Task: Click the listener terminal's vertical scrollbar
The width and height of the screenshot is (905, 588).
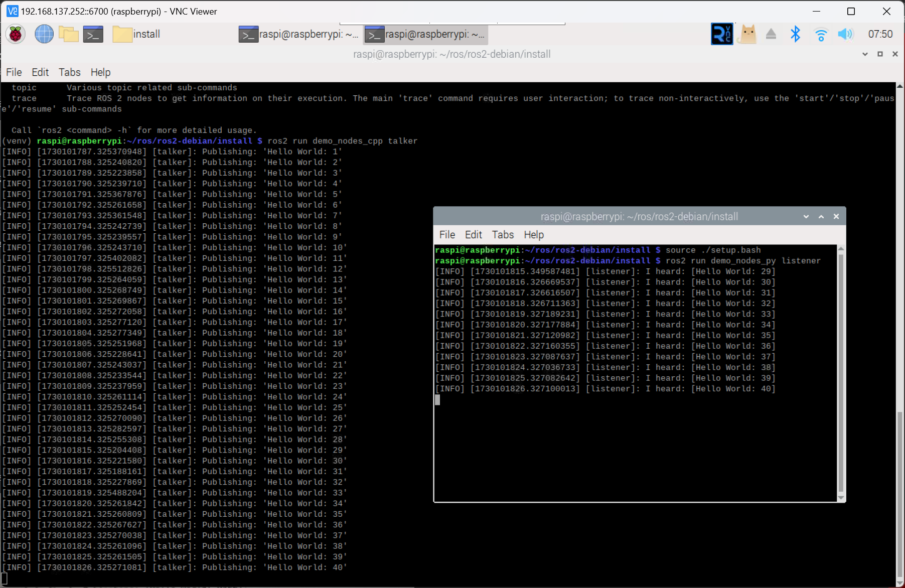Action: tap(840, 371)
